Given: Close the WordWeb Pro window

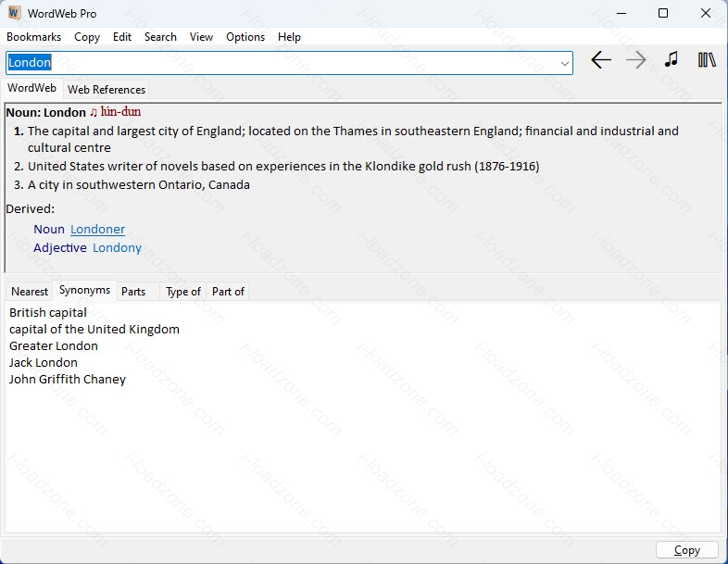Looking at the screenshot, I should (x=705, y=13).
